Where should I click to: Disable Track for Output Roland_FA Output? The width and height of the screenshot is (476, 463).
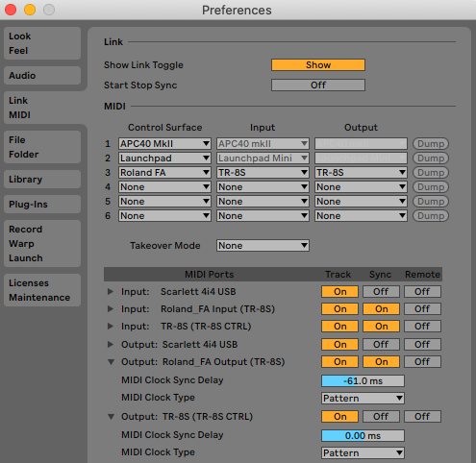click(339, 362)
